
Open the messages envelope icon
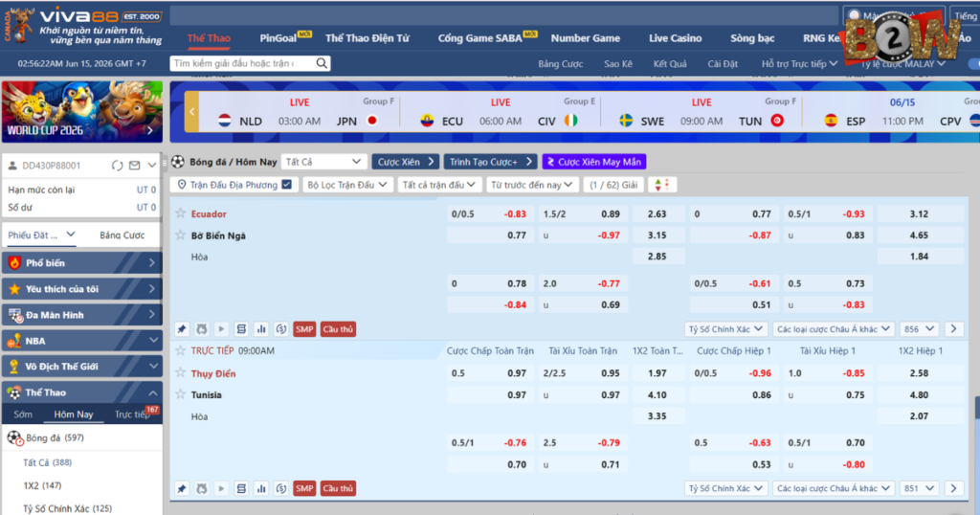tap(134, 166)
